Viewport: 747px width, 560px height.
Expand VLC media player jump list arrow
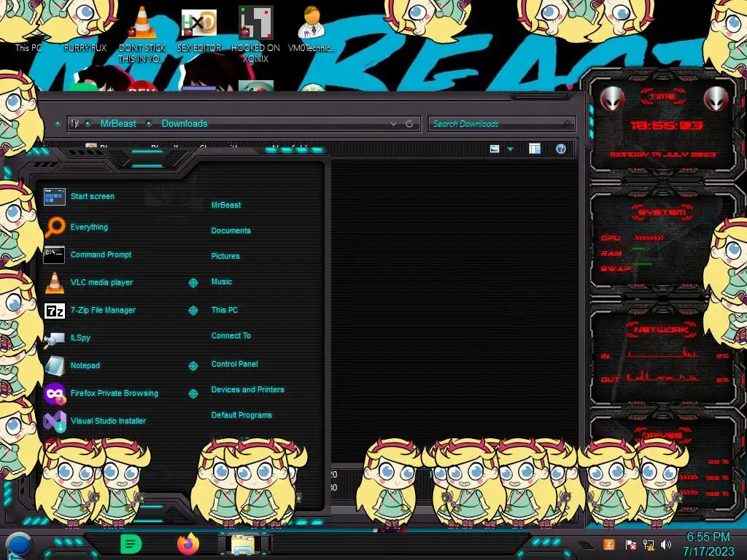(x=193, y=283)
